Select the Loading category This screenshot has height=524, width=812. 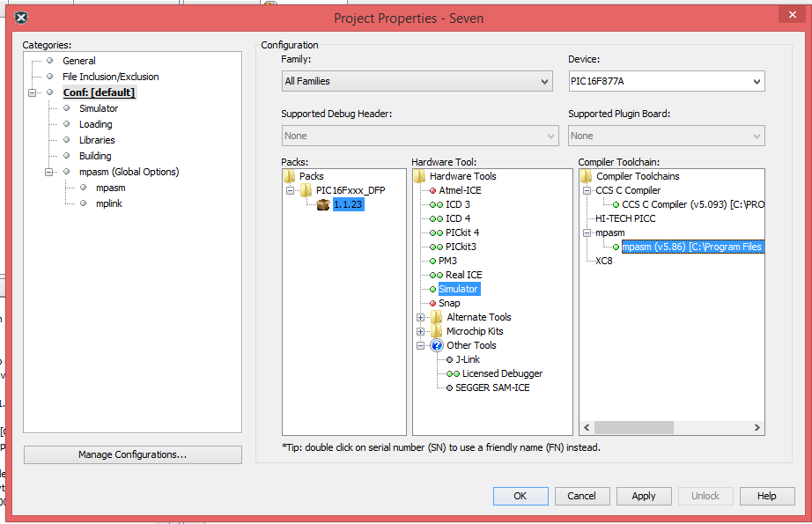pos(95,124)
